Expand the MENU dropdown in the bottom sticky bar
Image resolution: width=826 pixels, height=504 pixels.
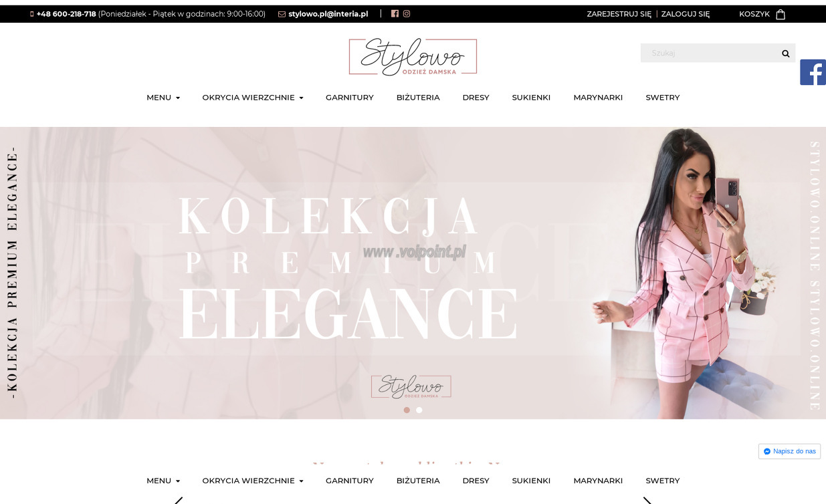coord(163,481)
